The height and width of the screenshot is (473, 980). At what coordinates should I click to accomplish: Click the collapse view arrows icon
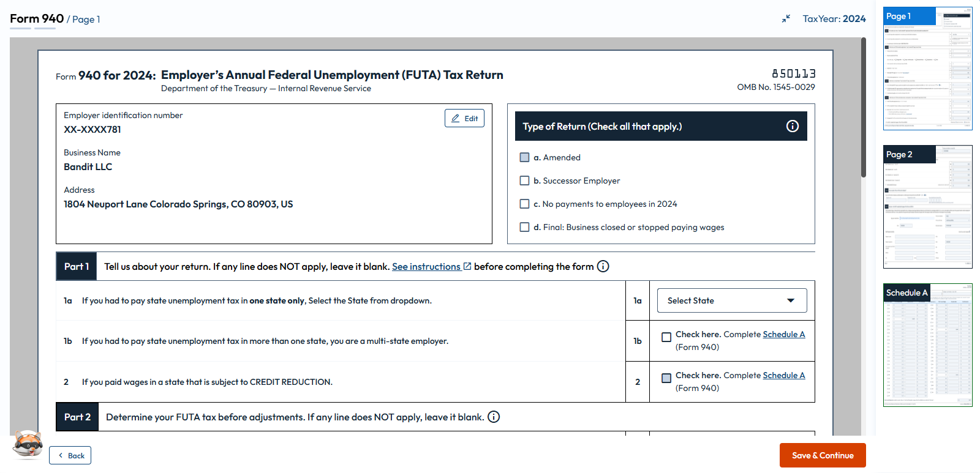[x=786, y=19]
